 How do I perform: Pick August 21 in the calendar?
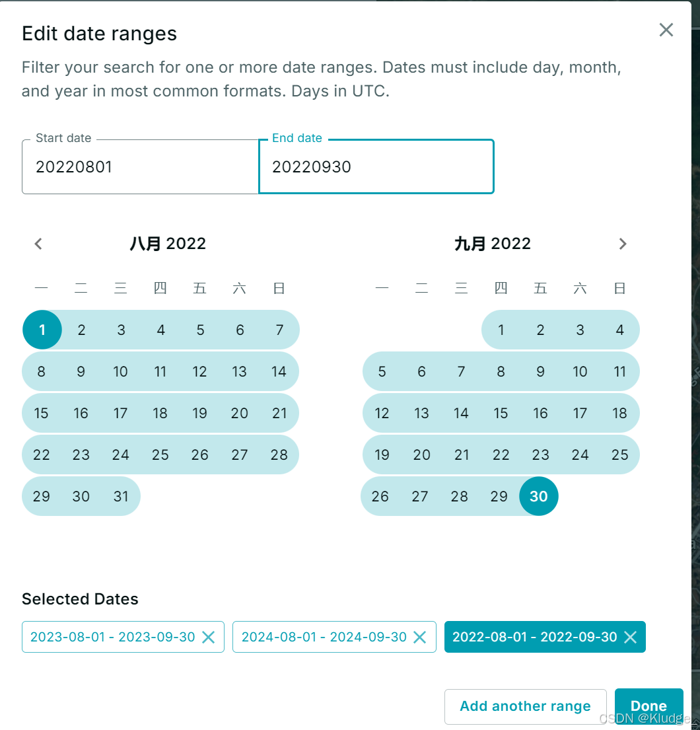[279, 413]
